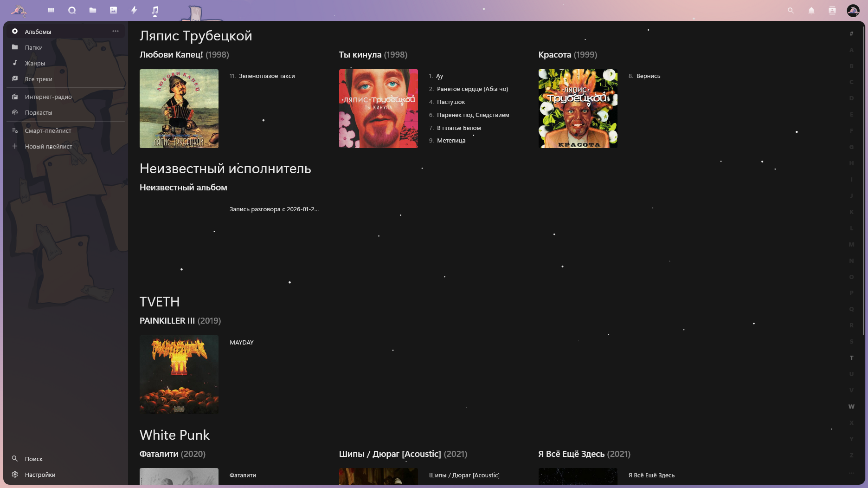
Task: Open the Talk chat bubble icon
Action: [72, 10]
